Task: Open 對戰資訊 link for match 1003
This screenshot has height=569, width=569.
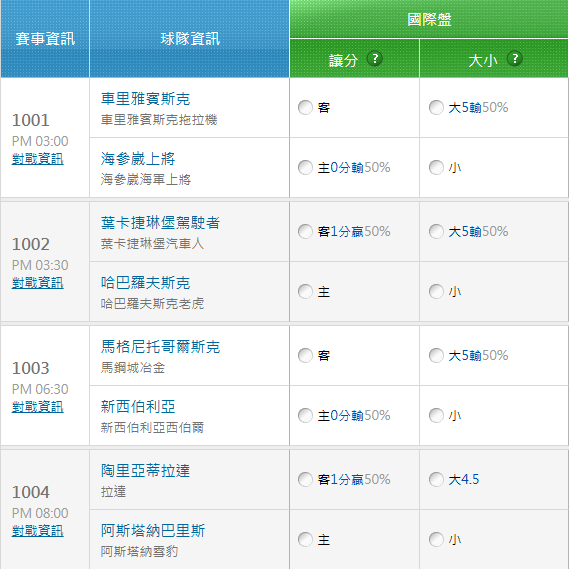Action: click(x=37, y=407)
